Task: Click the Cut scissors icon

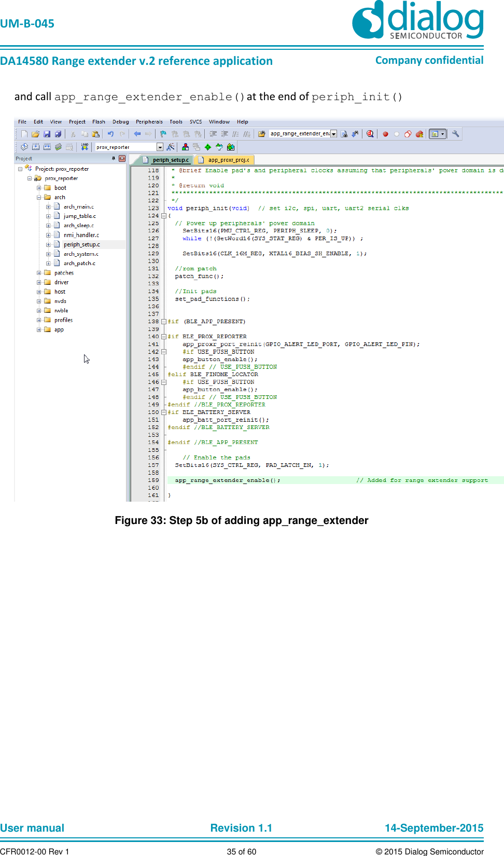Action: click(73, 134)
